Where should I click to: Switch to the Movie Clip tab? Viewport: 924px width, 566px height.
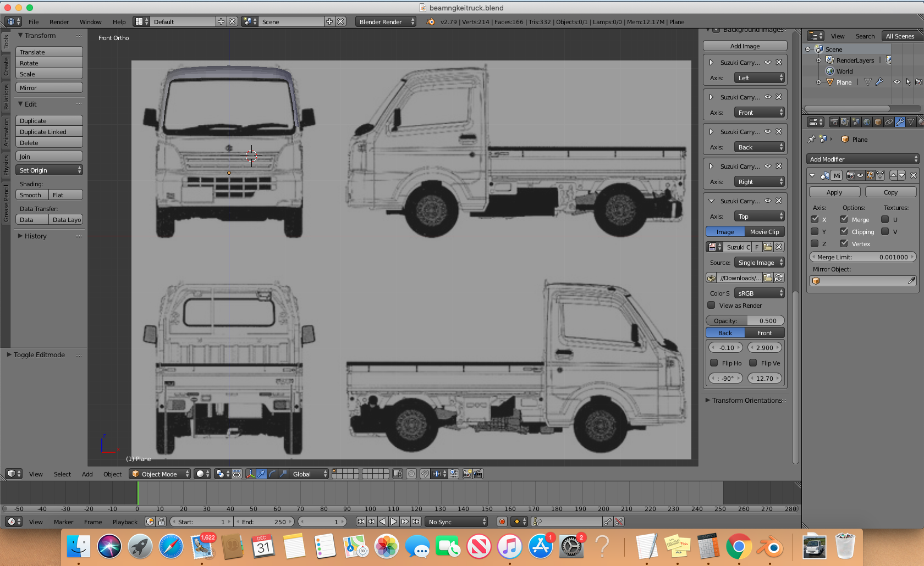pos(765,232)
